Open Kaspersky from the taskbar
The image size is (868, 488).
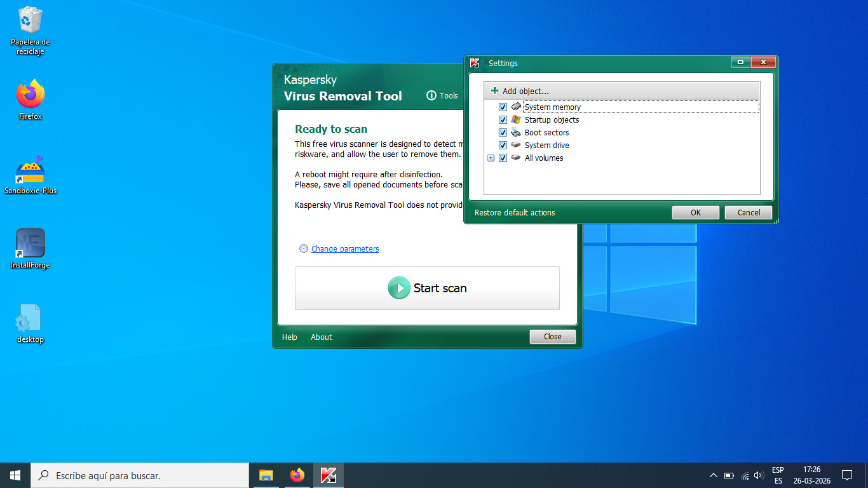329,475
